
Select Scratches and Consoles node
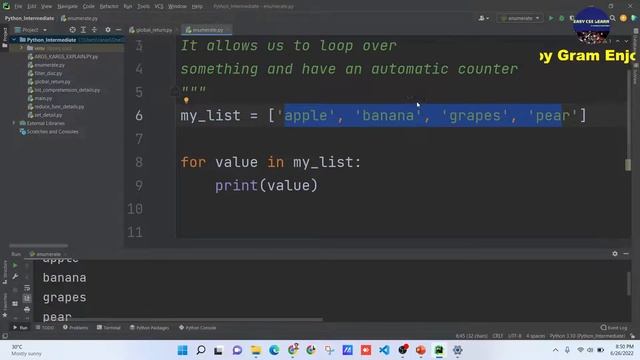[x=49, y=132]
